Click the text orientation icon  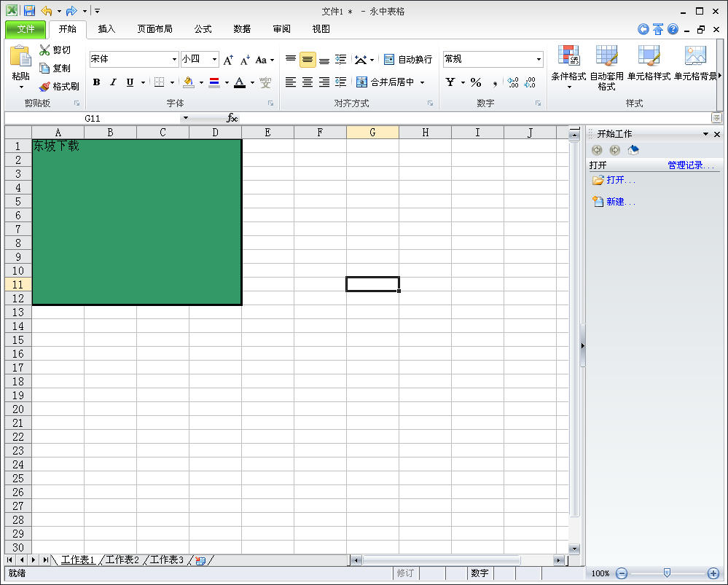click(x=361, y=60)
